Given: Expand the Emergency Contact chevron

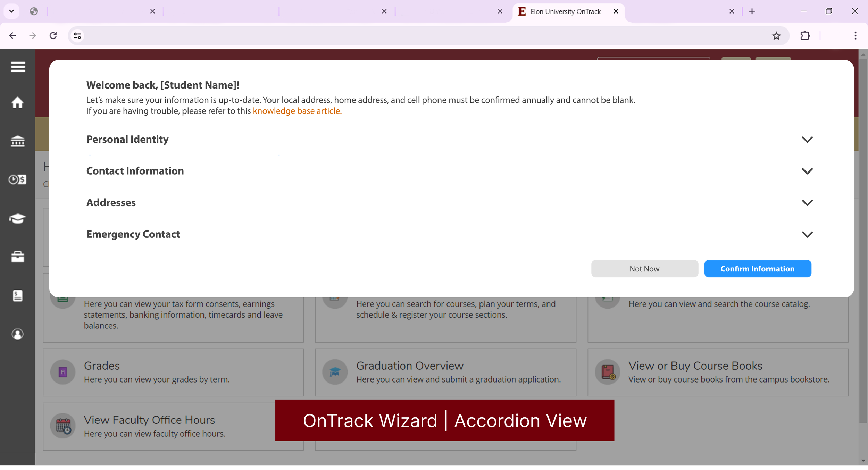Looking at the screenshot, I should [807, 234].
